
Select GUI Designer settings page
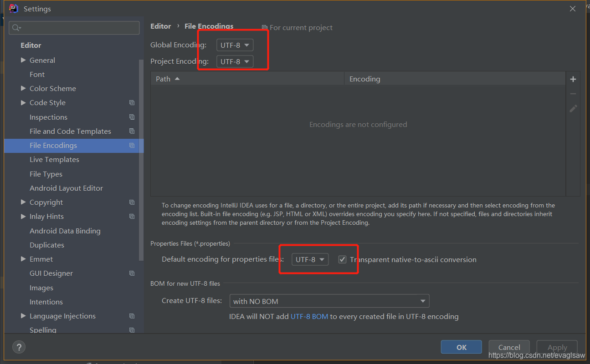pos(51,273)
